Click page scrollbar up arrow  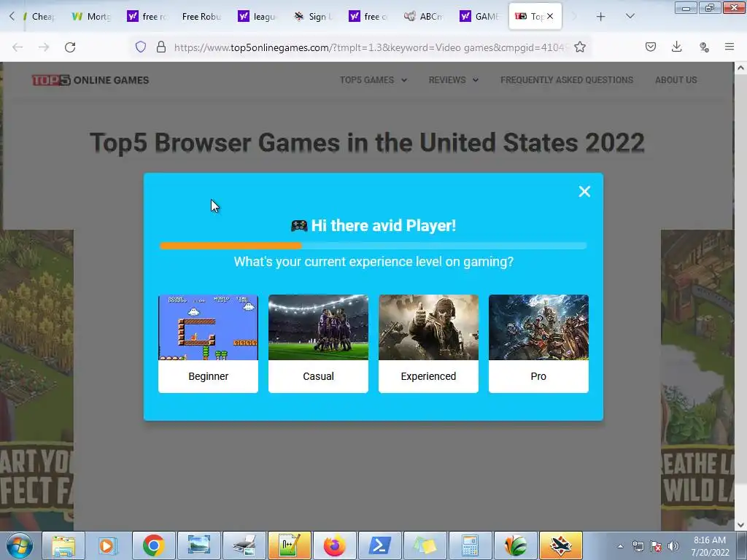pos(740,68)
